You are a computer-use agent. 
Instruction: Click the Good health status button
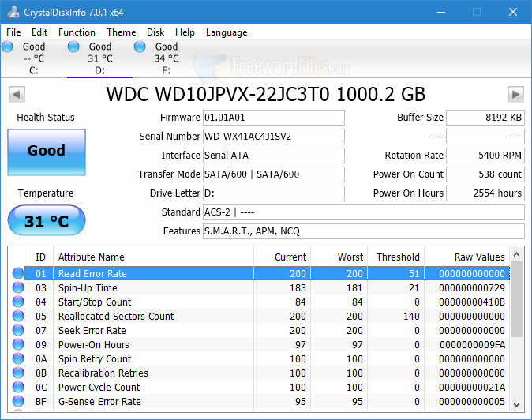[x=47, y=152]
